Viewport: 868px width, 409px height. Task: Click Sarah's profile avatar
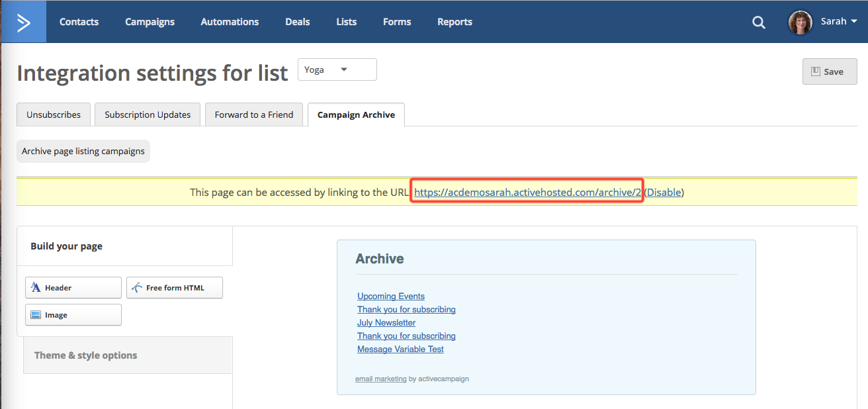pyautogui.click(x=800, y=22)
